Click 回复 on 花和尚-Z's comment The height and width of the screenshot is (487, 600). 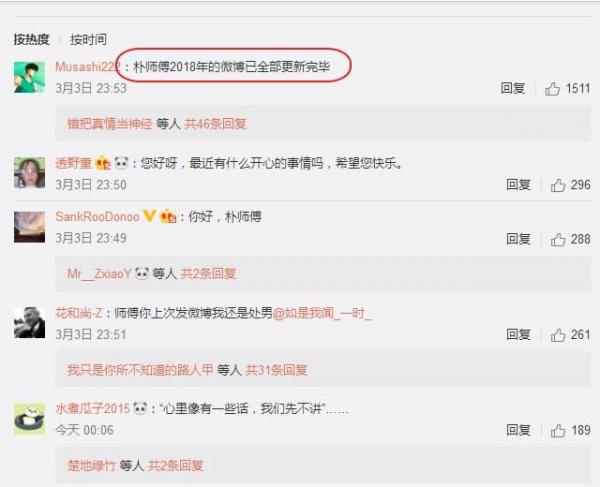click(518, 335)
